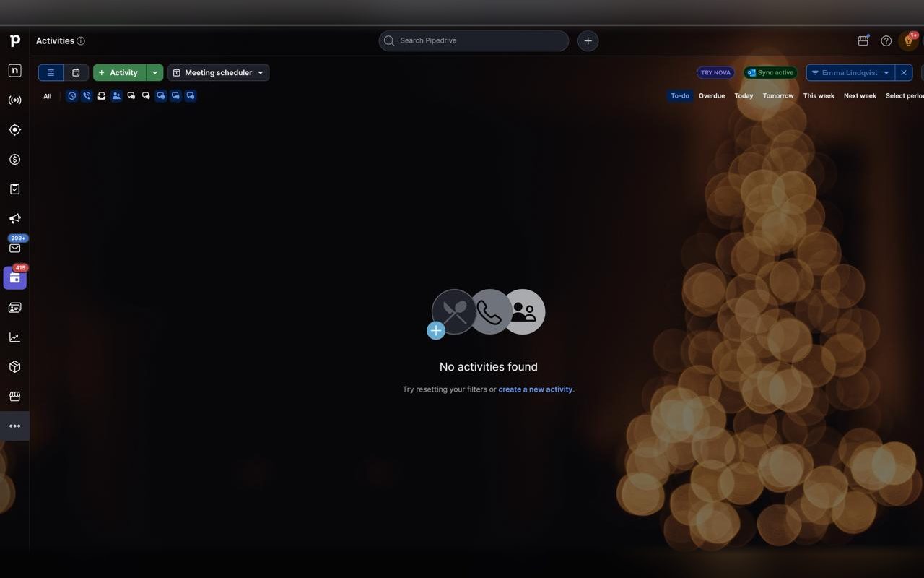Click the Sync active badge
Viewport: 924px width, 578px height.
point(770,73)
